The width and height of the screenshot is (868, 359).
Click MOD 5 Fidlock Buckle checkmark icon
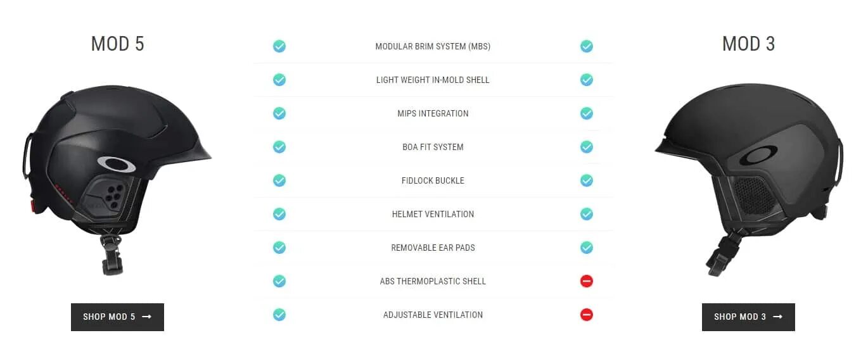[279, 180]
